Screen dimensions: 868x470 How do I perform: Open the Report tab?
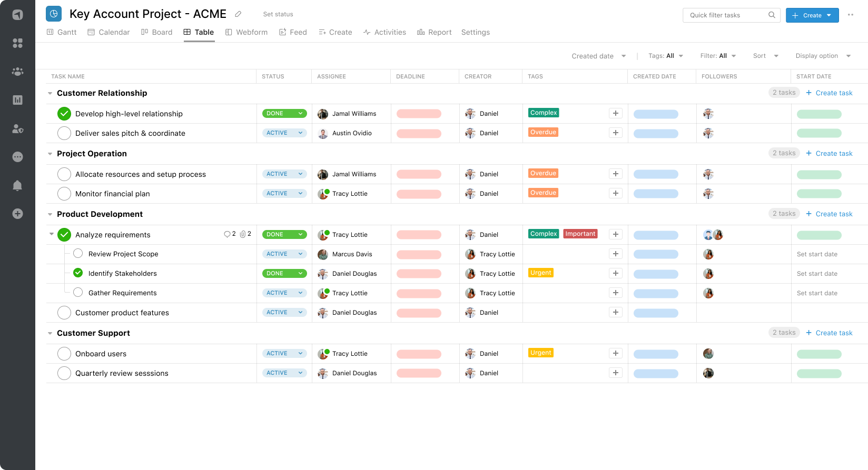(434, 32)
